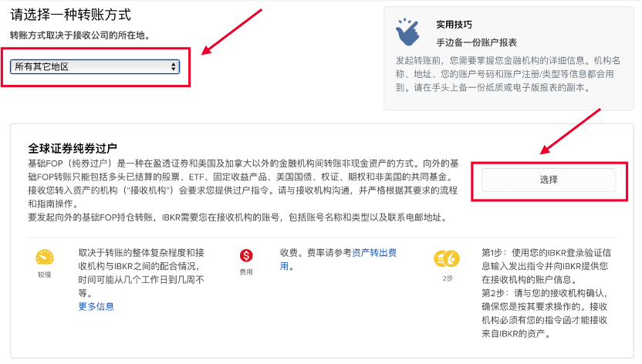Click the 实用技巧 tip title
642x364 pixels.
tap(454, 25)
